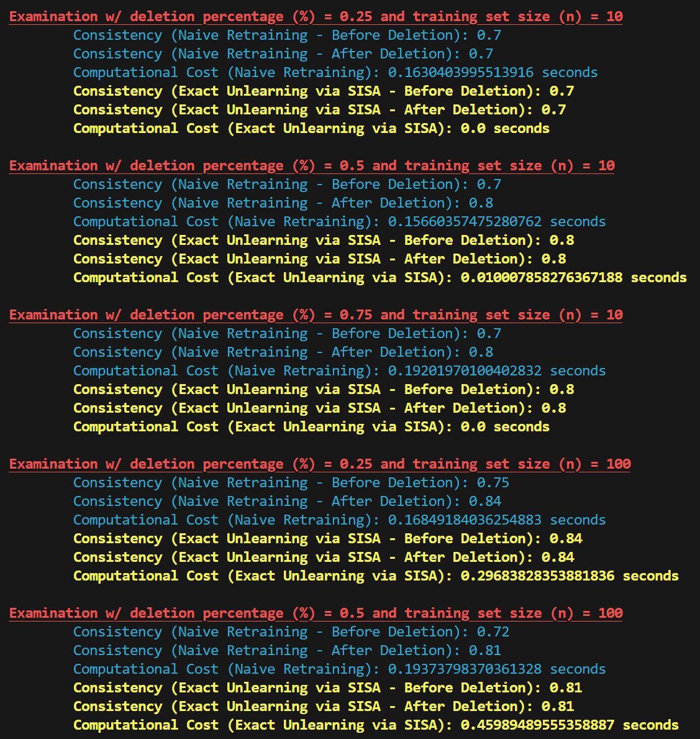Click the SISA After Deletion 0.81 consistency line
This screenshot has width=700, height=739.
pos(324,707)
